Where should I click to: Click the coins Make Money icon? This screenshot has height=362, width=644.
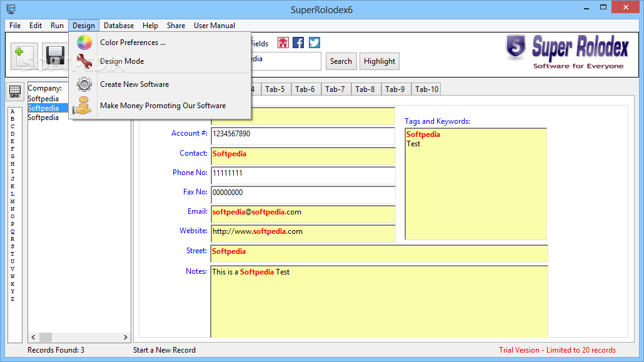coord(83,106)
